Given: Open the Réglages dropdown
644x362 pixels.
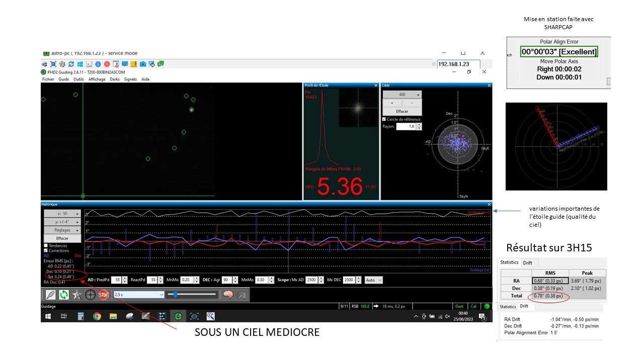Looking at the screenshot, I should tap(62, 230).
